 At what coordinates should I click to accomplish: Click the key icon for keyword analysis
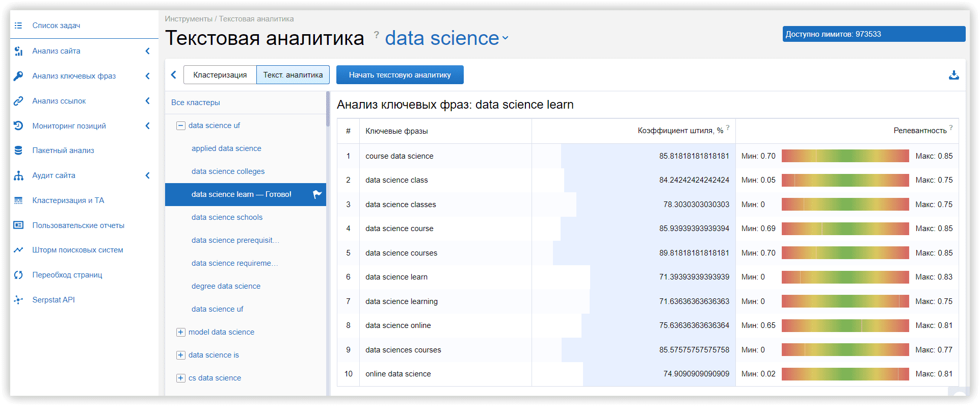18,76
